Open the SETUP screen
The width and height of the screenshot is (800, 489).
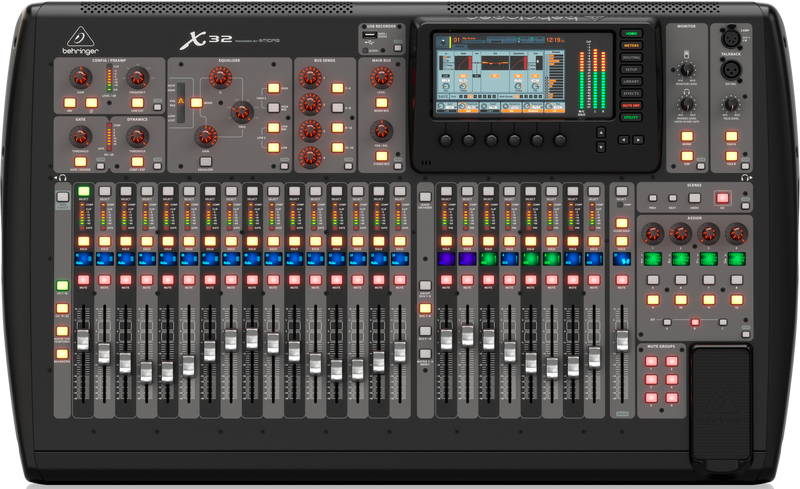coord(631,69)
